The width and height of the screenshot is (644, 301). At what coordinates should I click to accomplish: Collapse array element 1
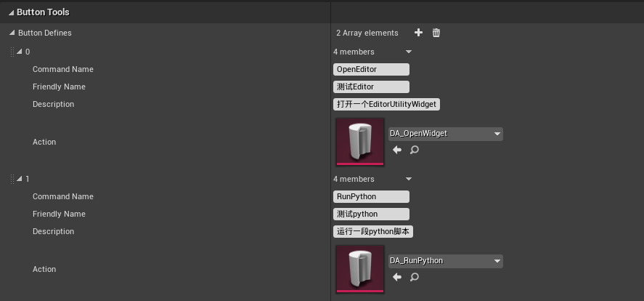tap(19, 179)
